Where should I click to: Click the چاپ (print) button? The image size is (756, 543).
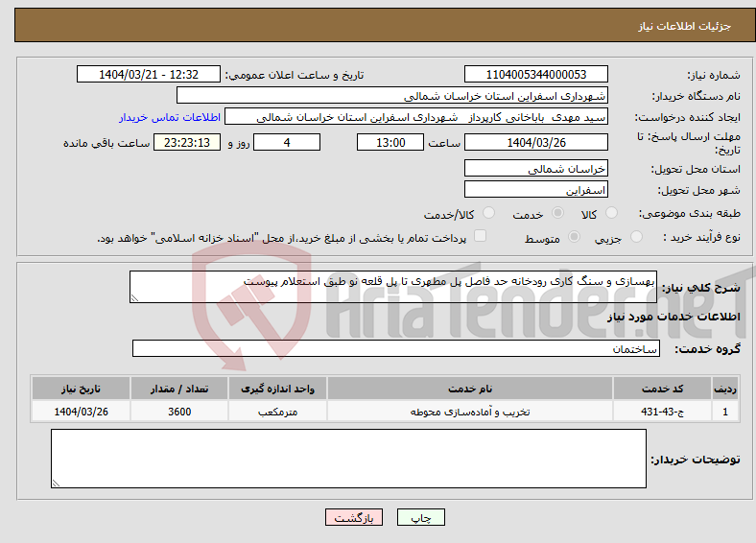(x=420, y=517)
